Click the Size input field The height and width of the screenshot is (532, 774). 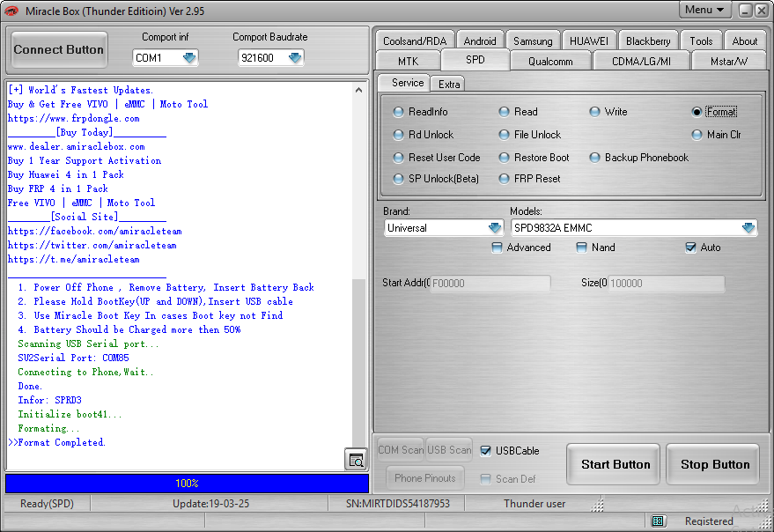pos(667,283)
